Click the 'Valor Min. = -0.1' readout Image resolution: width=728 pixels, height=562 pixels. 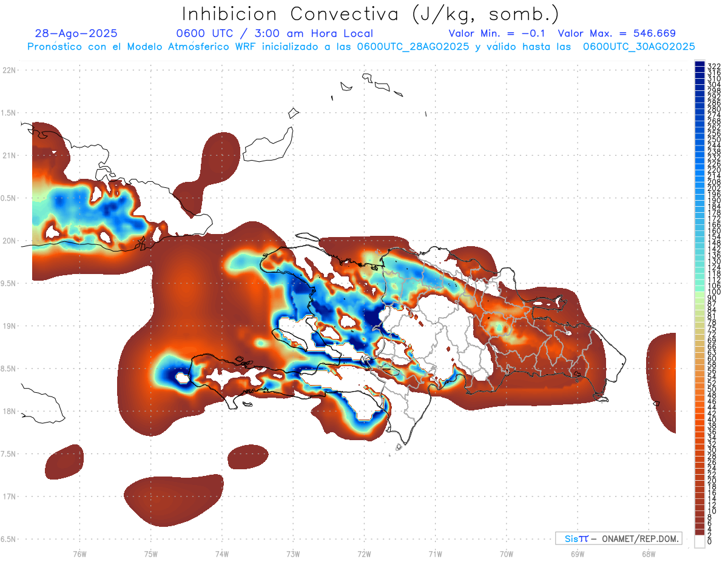point(497,33)
